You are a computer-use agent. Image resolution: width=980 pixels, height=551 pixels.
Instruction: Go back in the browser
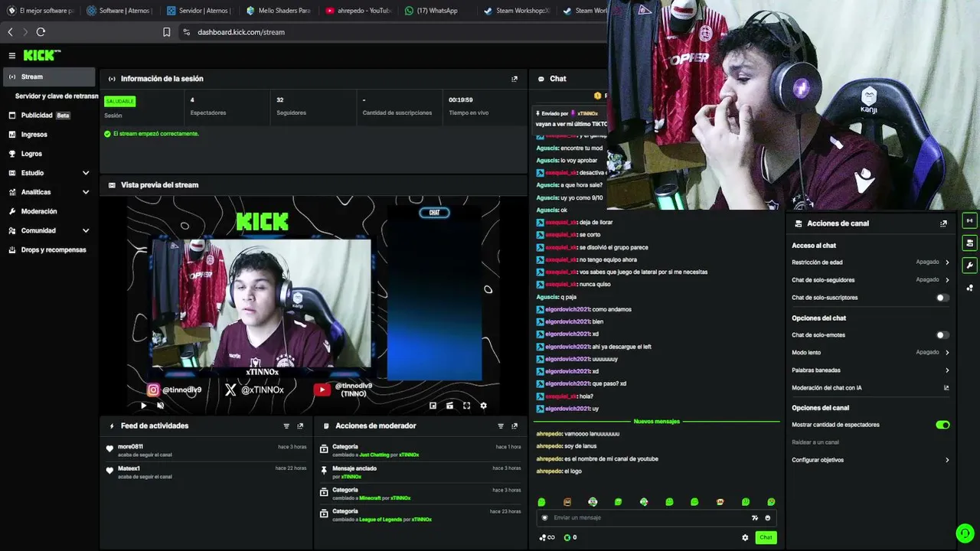[10, 32]
